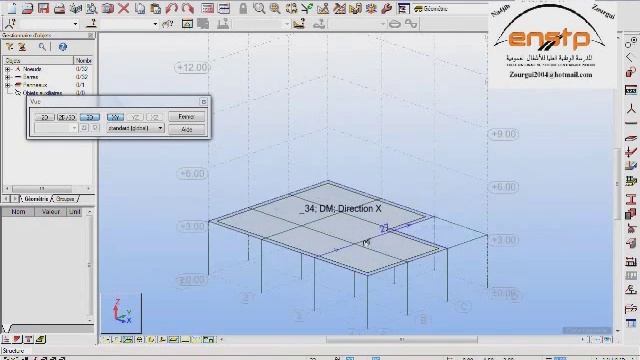Click the bar selection icon with question mark
This screenshot has height=360, width=640.
pos(92,24)
